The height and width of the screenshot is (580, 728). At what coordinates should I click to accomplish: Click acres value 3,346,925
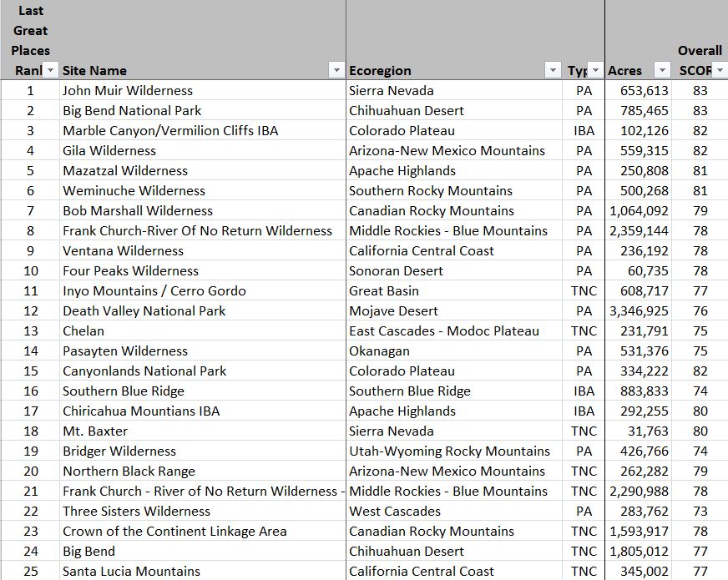click(638, 311)
